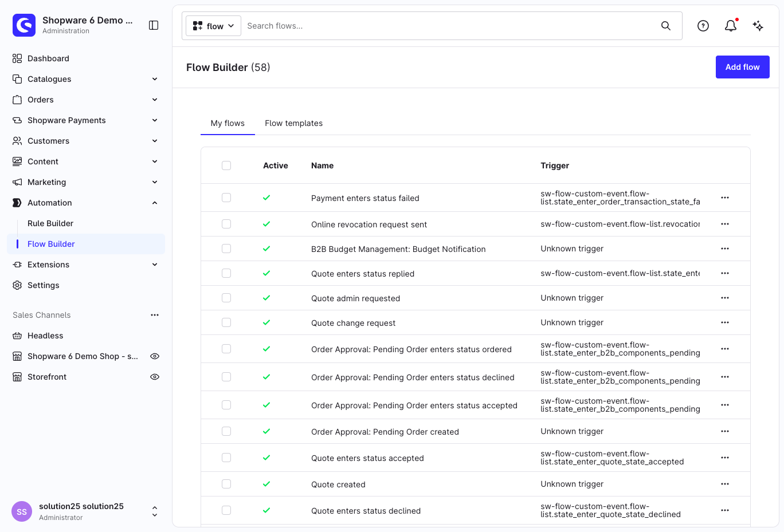Open the flow search type dropdown

[213, 26]
